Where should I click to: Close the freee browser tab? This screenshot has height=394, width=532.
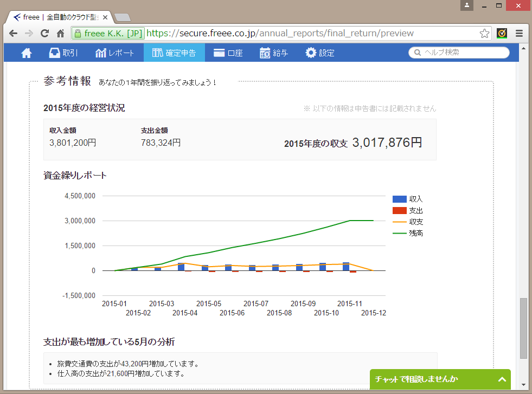[105, 17]
